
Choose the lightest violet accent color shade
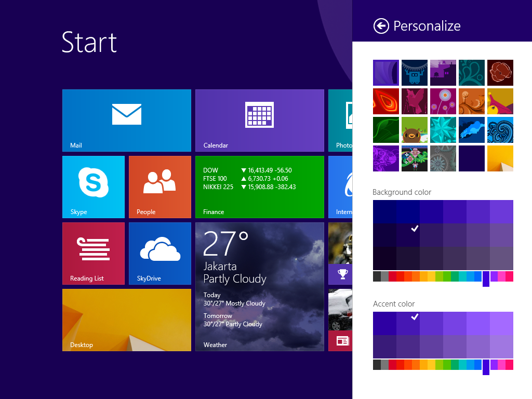(501, 323)
